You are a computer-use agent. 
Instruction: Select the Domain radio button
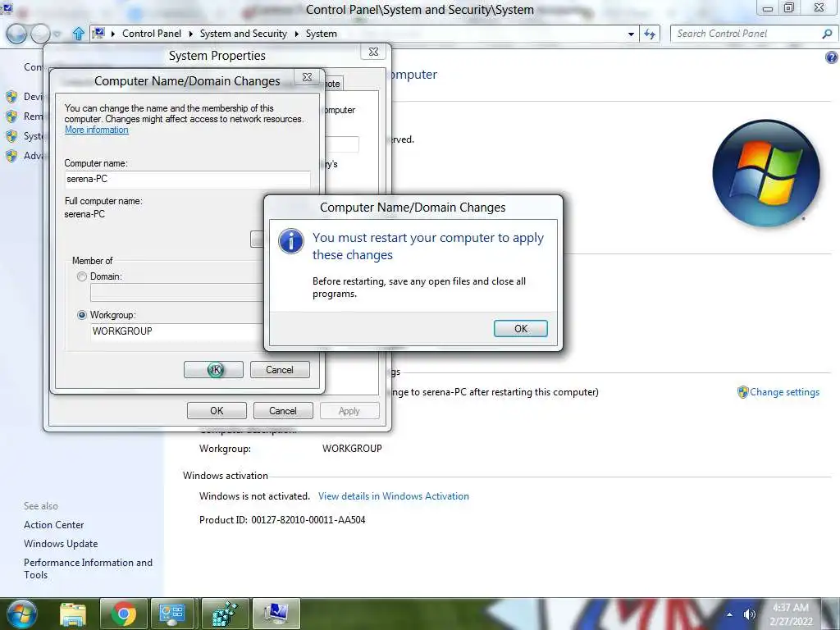click(x=82, y=276)
